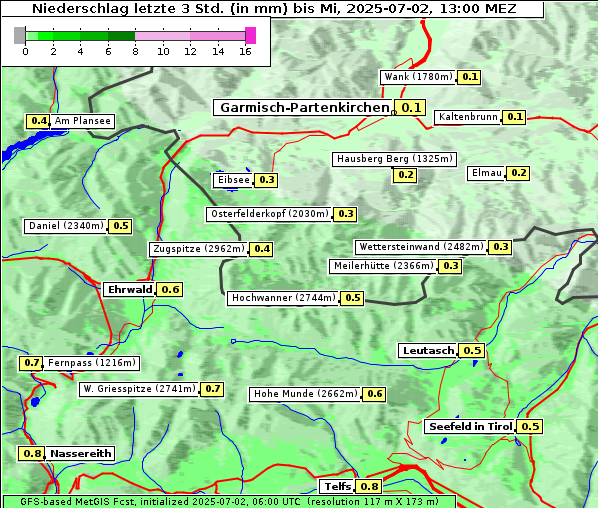This screenshot has height=508, width=598.
Task: Click the 0.4 value next to Zugspitze
Action: click(262, 249)
